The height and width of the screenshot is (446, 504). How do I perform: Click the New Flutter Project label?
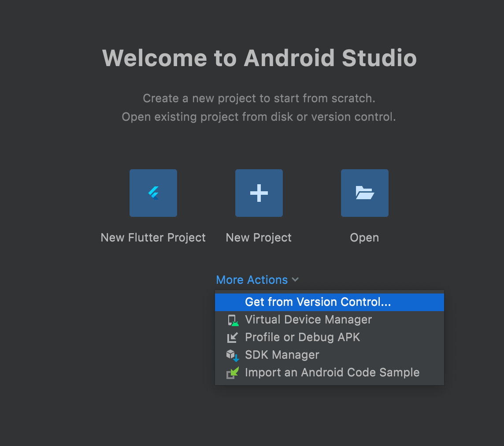[153, 238]
